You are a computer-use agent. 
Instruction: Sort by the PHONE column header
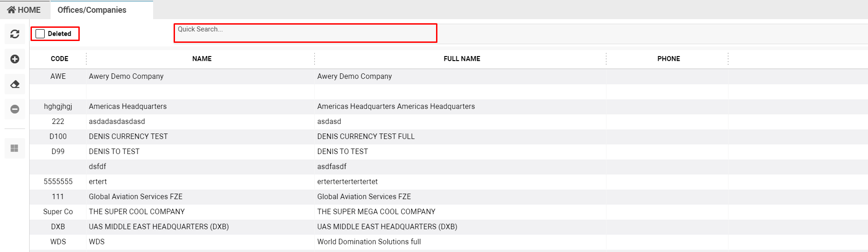pos(668,59)
